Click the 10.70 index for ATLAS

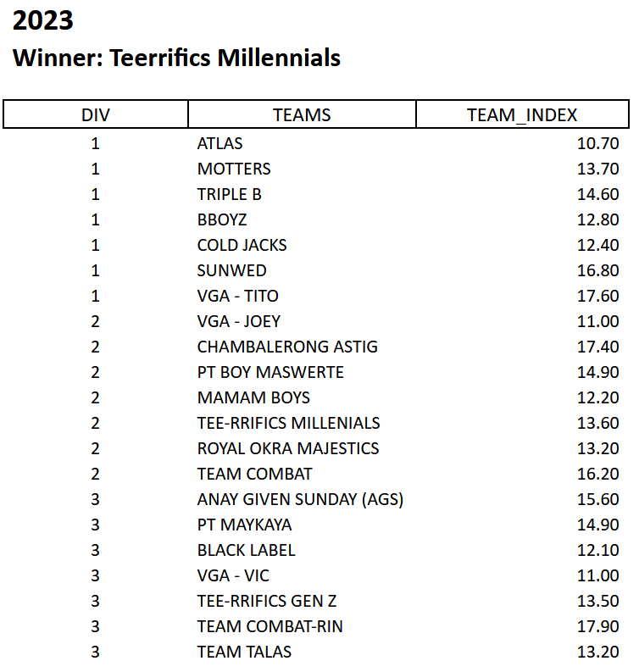[x=597, y=143]
